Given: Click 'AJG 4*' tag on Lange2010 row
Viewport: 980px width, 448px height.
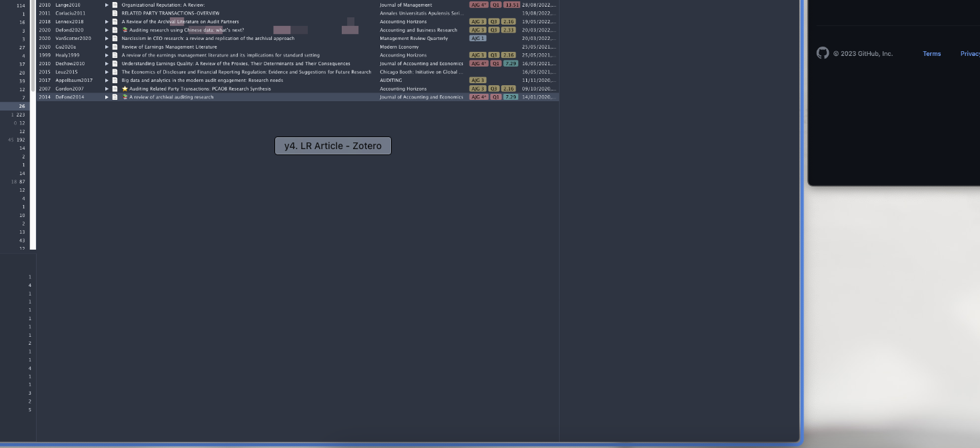Looking at the screenshot, I should (479, 5).
